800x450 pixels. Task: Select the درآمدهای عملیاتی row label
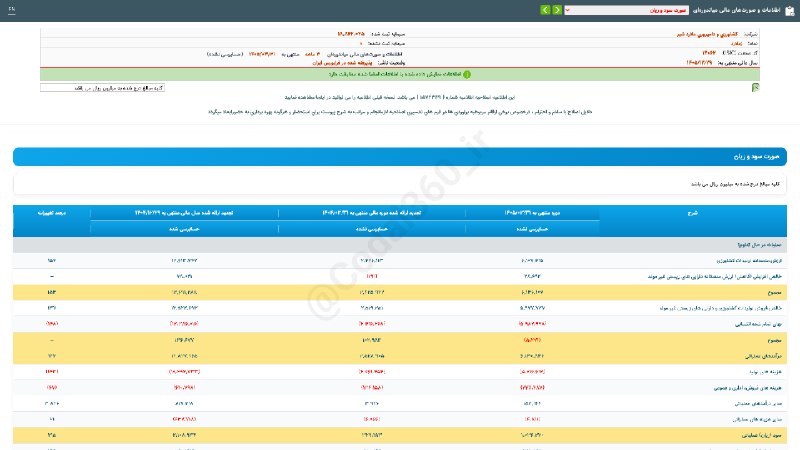click(x=764, y=356)
